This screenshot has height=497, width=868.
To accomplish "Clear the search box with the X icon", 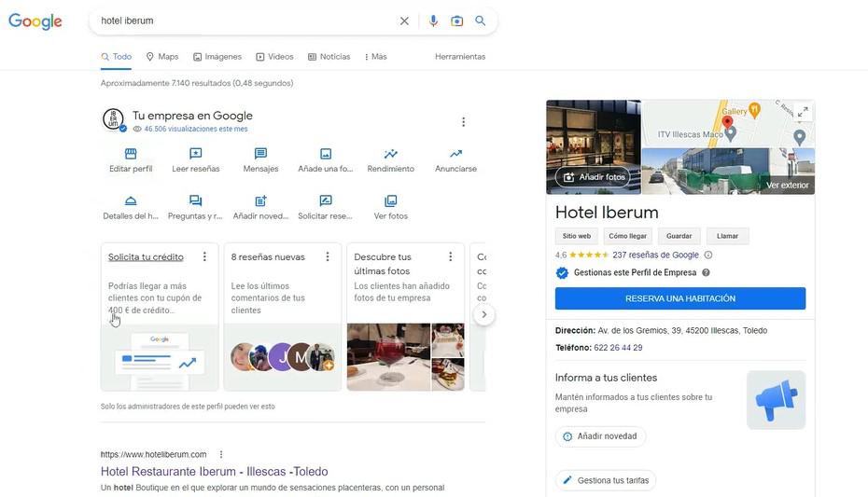I will click(x=404, y=21).
